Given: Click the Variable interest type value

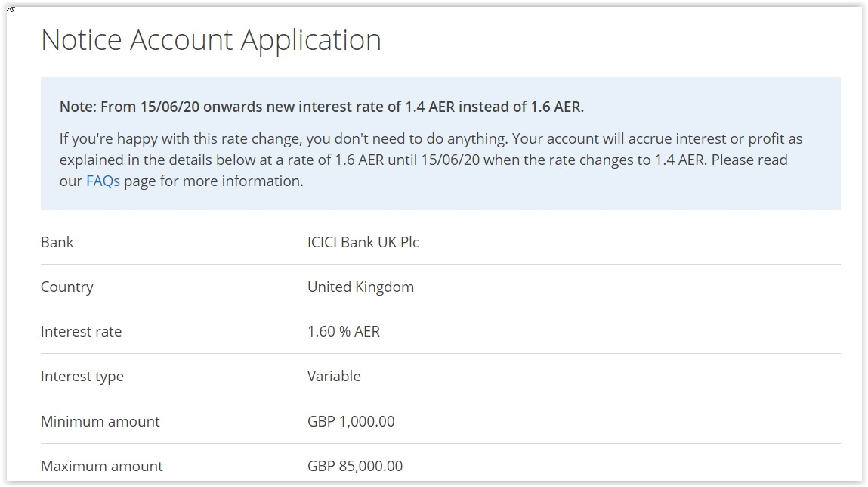Looking at the screenshot, I should [334, 377].
